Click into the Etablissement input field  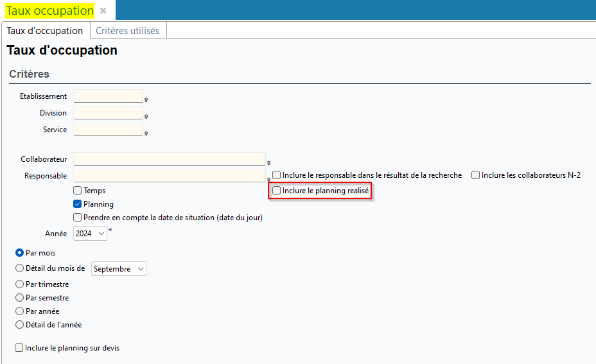tap(108, 96)
